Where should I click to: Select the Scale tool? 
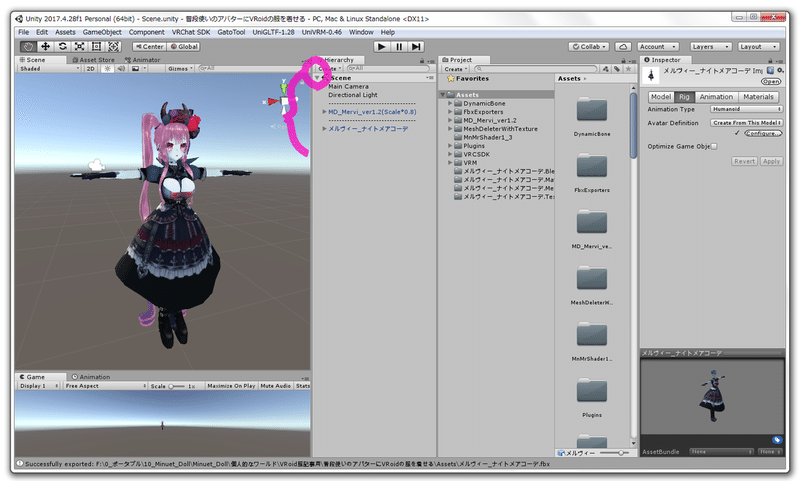coord(79,46)
